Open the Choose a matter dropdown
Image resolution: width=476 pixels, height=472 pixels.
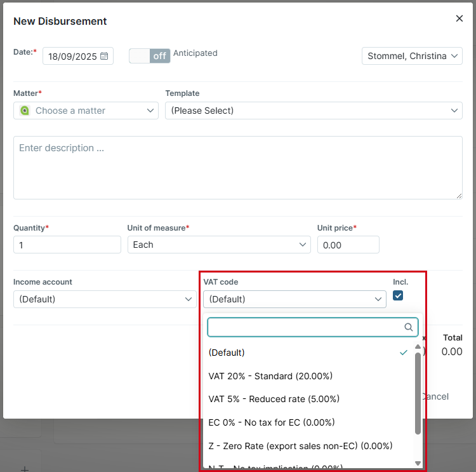point(86,111)
